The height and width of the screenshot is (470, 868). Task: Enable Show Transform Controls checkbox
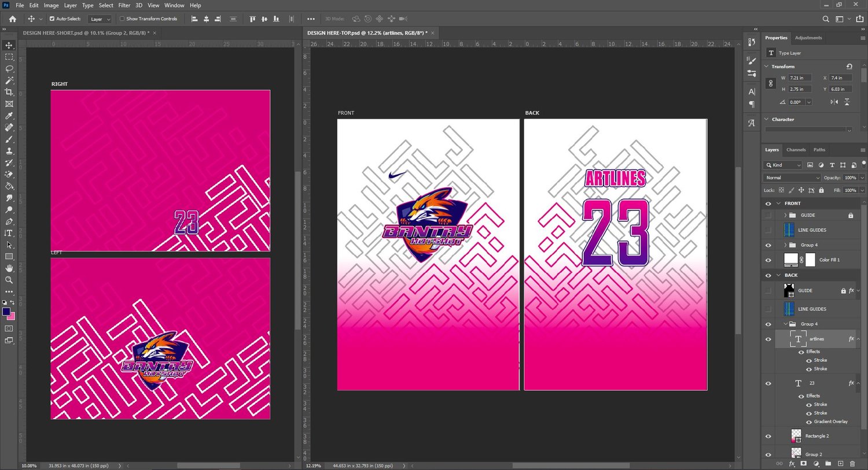click(122, 18)
